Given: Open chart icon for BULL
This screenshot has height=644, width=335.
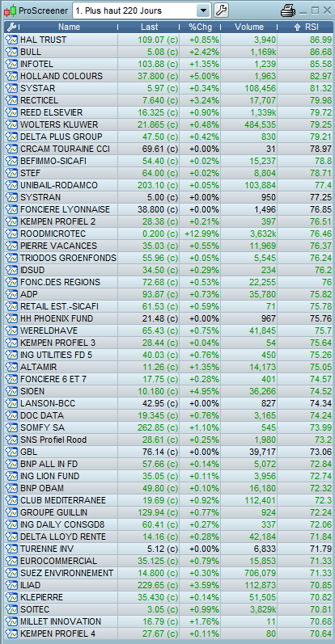Looking at the screenshot, I should 11,53.
